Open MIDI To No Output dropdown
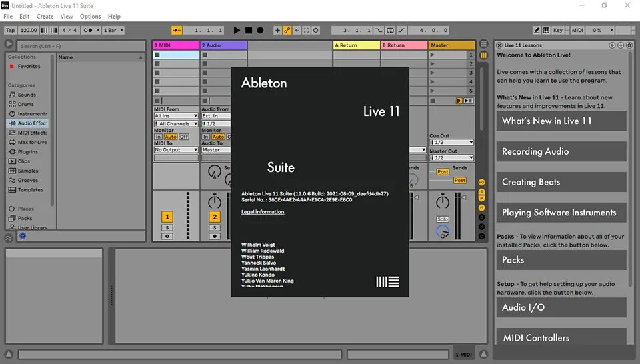 point(176,150)
